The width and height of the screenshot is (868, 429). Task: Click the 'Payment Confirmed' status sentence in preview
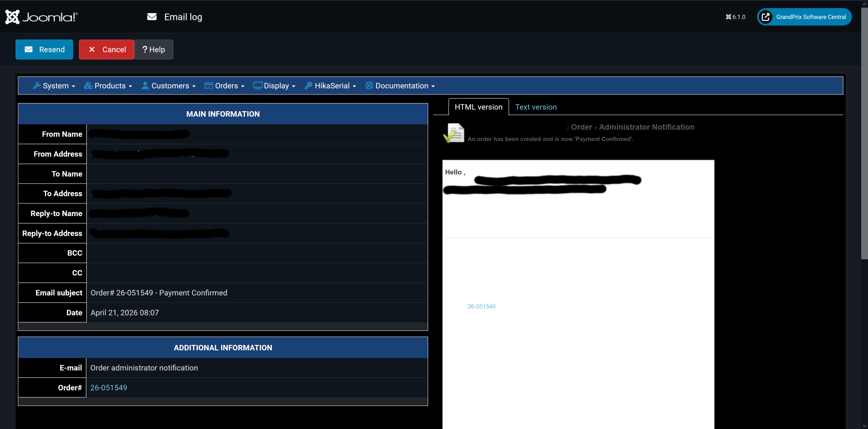point(551,139)
